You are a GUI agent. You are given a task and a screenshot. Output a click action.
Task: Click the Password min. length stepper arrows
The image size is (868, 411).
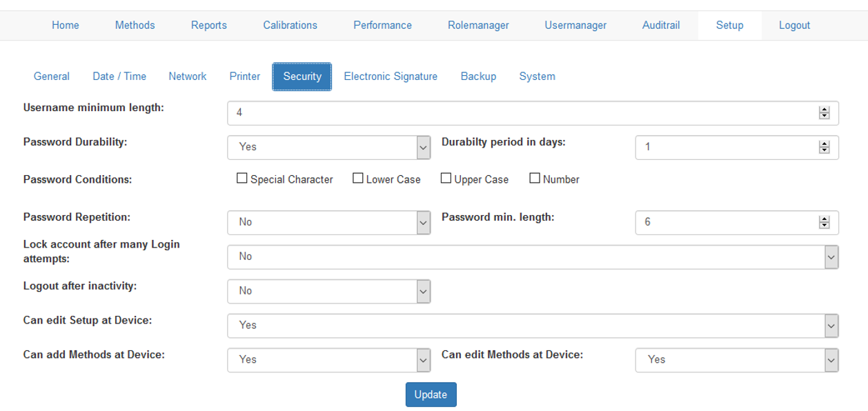point(824,223)
